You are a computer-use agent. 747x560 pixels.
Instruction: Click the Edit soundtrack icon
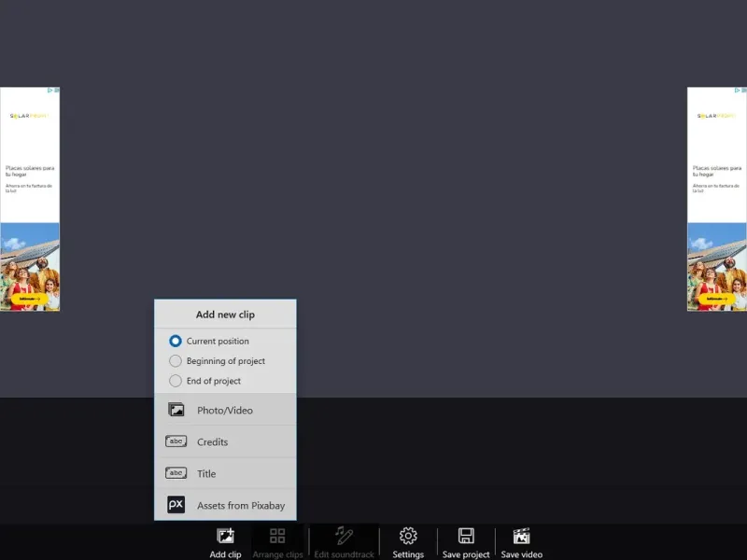tap(344, 536)
